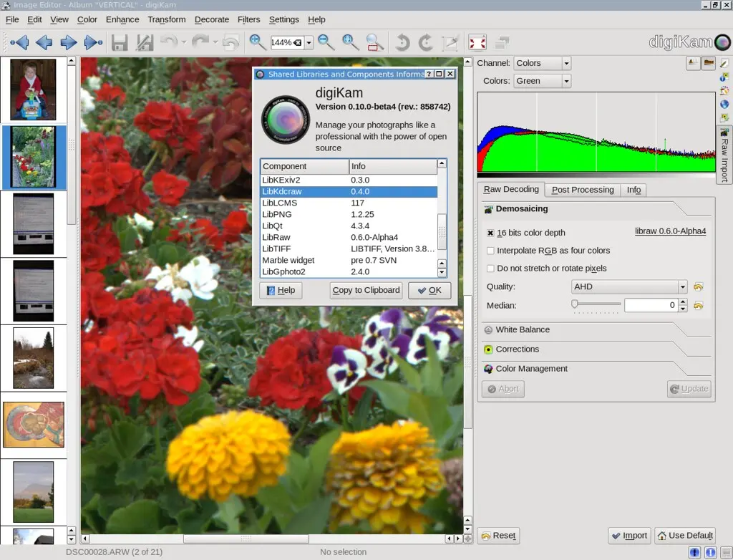Click the fit-to-selection zoom icon

[374, 42]
